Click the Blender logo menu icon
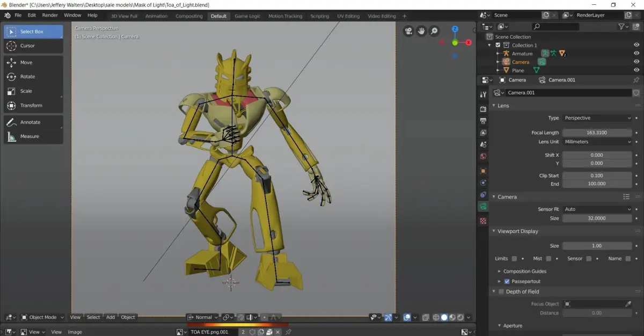644x336 pixels. click(x=8, y=15)
